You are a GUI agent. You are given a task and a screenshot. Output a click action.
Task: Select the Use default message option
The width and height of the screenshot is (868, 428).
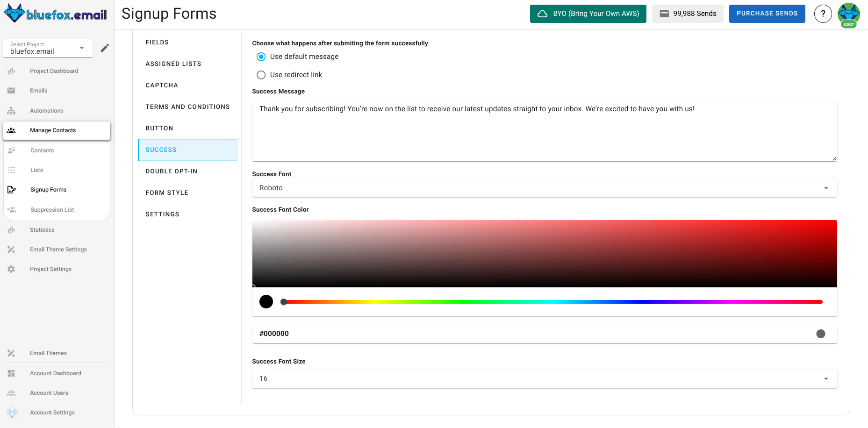pos(261,57)
